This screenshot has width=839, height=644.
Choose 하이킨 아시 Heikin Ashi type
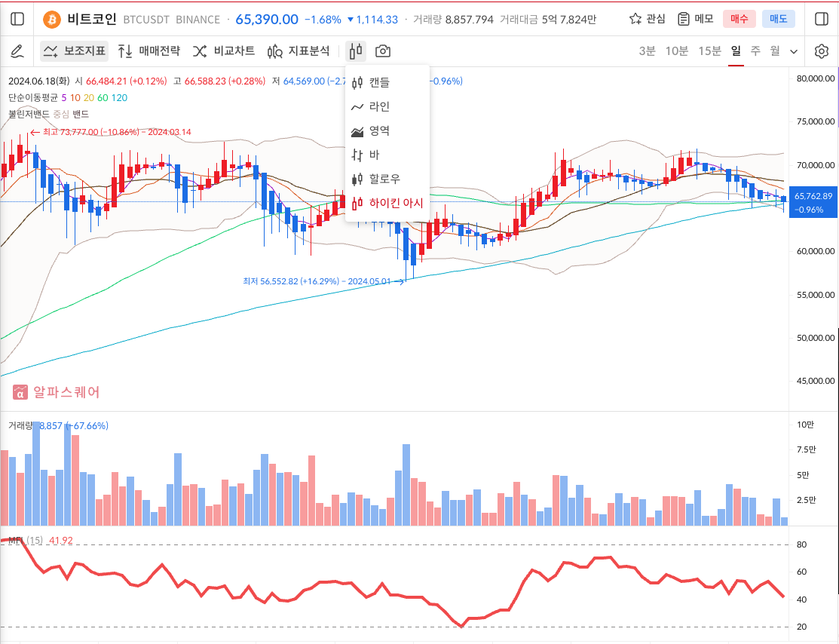387,203
